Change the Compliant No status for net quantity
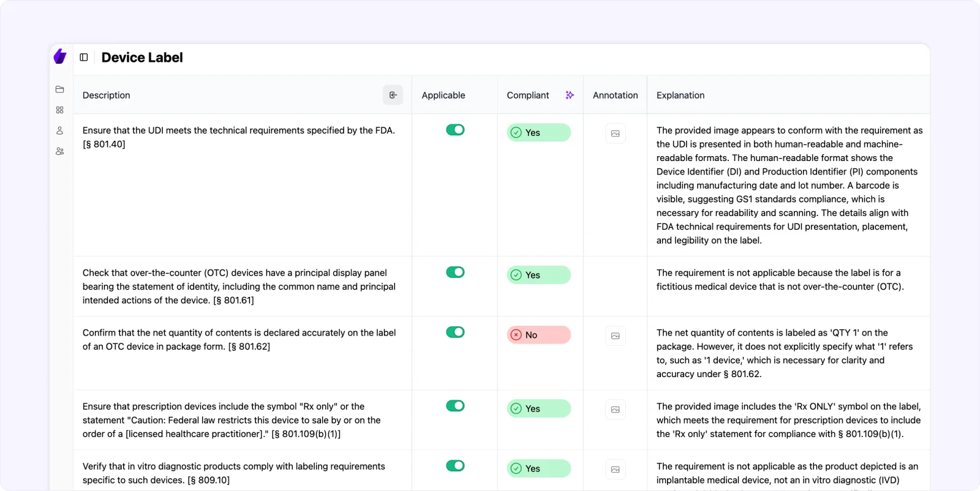The height and width of the screenshot is (491, 980). 538,335
